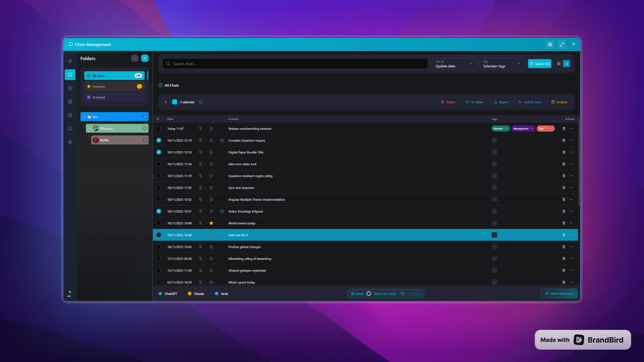
Task: Open sidebar settings gear icon
Action: pos(70,142)
